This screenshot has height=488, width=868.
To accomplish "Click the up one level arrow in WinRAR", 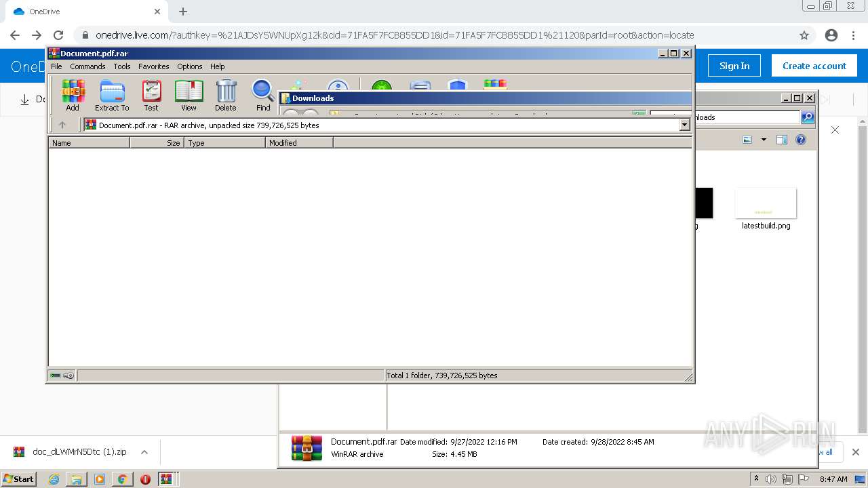I will [62, 125].
